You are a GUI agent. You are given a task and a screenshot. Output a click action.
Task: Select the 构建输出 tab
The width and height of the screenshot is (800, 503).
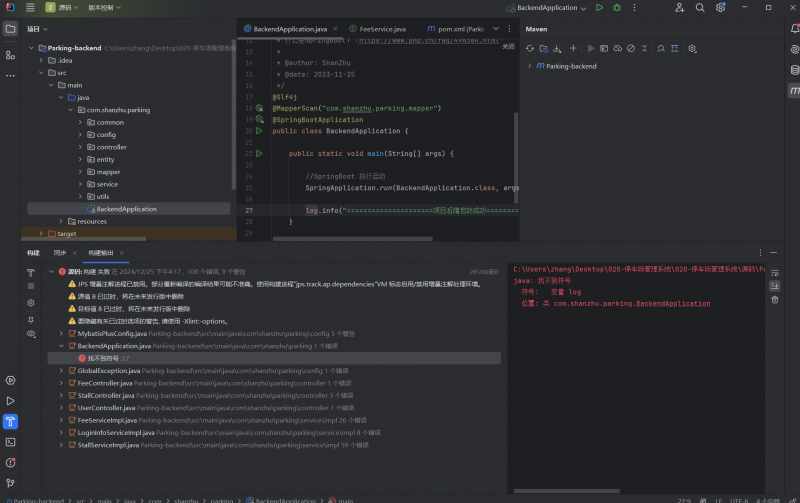point(101,253)
